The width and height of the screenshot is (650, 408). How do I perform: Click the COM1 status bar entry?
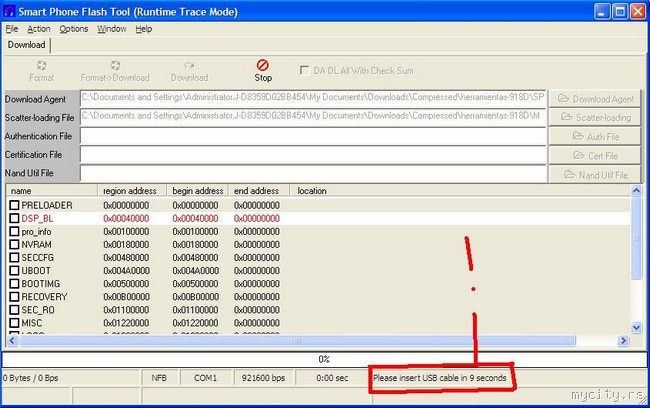206,378
